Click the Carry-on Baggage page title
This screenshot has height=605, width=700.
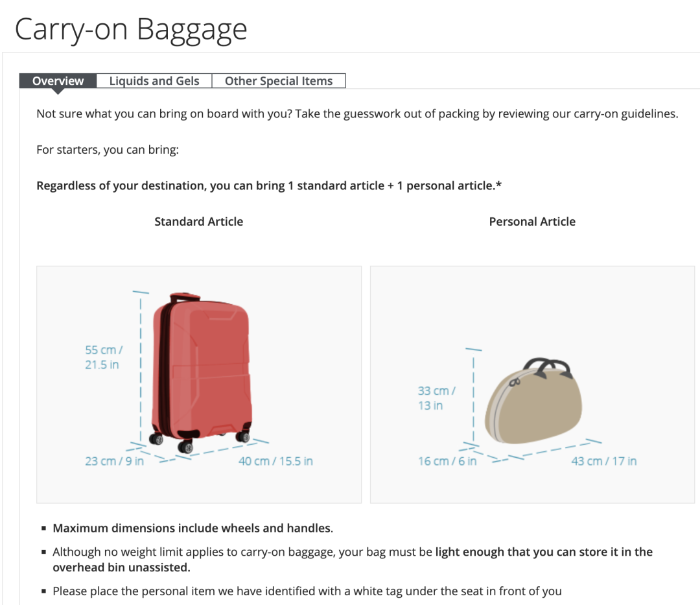click(131, 29)
